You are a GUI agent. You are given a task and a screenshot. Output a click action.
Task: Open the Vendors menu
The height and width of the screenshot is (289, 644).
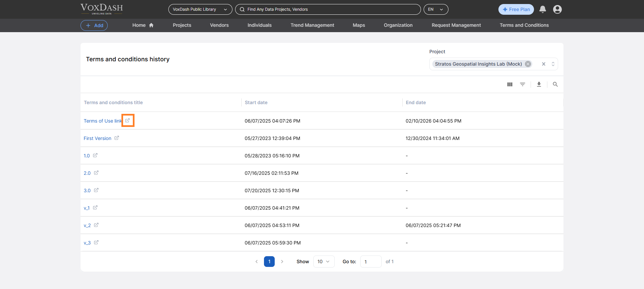[x=219, y=25]
